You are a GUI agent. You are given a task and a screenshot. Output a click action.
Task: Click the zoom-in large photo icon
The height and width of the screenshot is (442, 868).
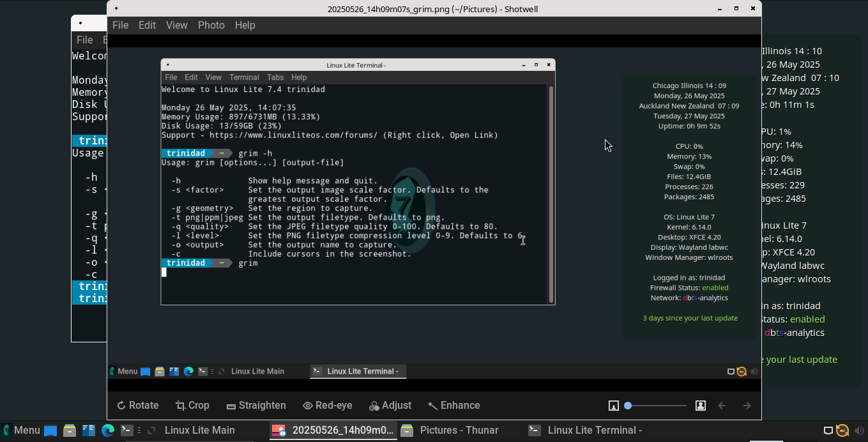point(701,406)
